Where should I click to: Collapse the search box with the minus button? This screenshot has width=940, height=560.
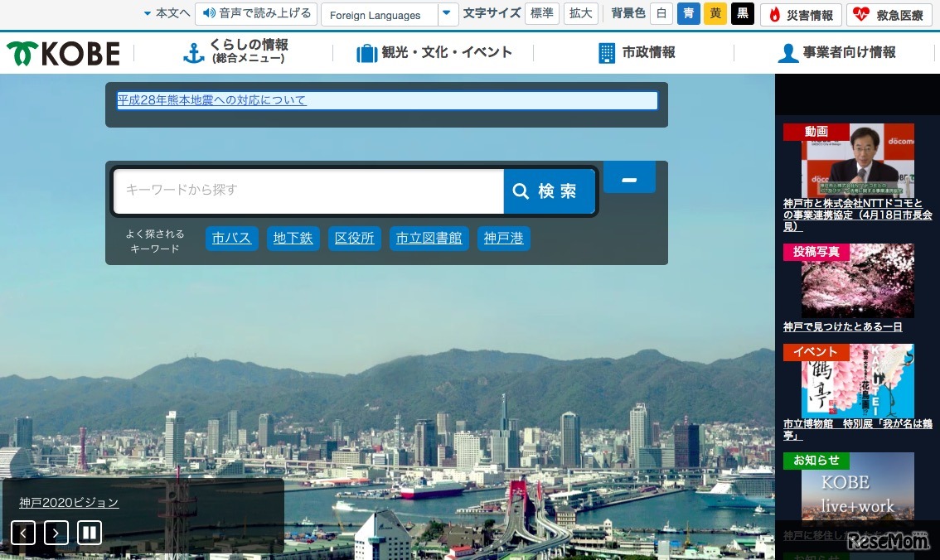click(629, 176)
